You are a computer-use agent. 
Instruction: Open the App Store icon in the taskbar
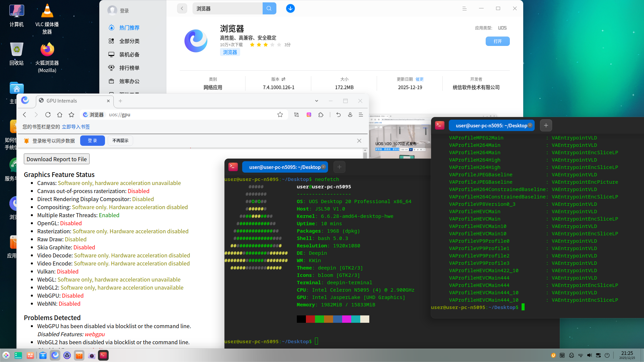[79, 355]
